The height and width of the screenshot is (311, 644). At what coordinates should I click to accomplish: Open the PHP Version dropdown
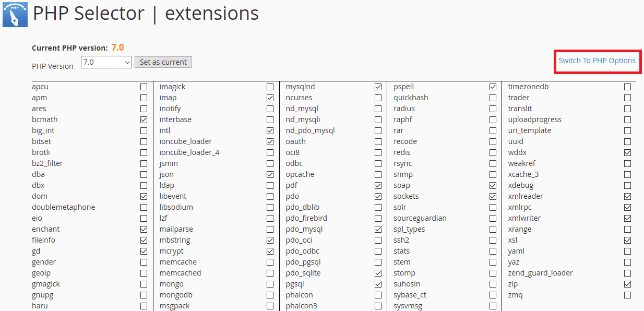coord(106,62)
